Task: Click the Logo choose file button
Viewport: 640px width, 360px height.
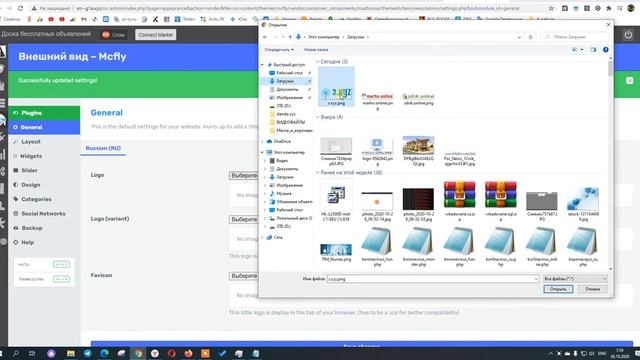Action: [244, 176]
